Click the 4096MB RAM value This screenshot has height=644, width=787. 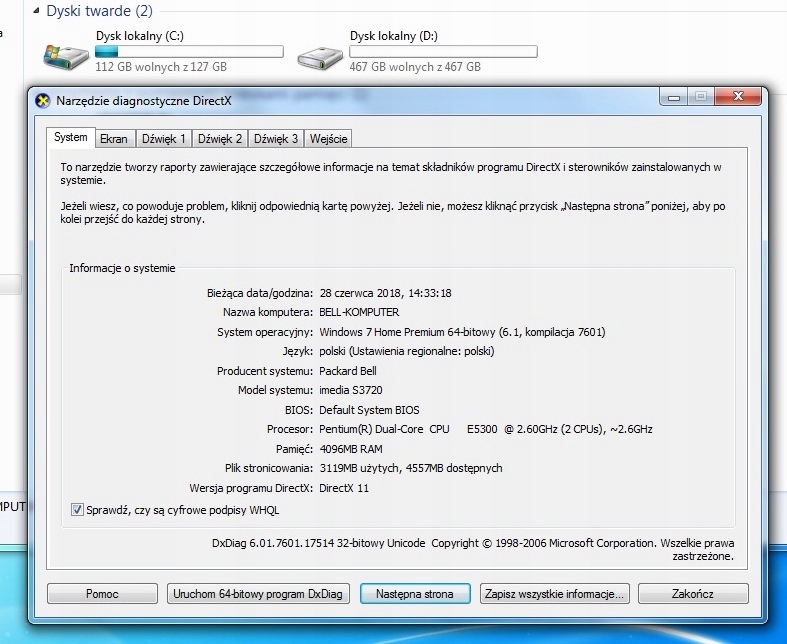pyautogui.click(x=351, y=449)
